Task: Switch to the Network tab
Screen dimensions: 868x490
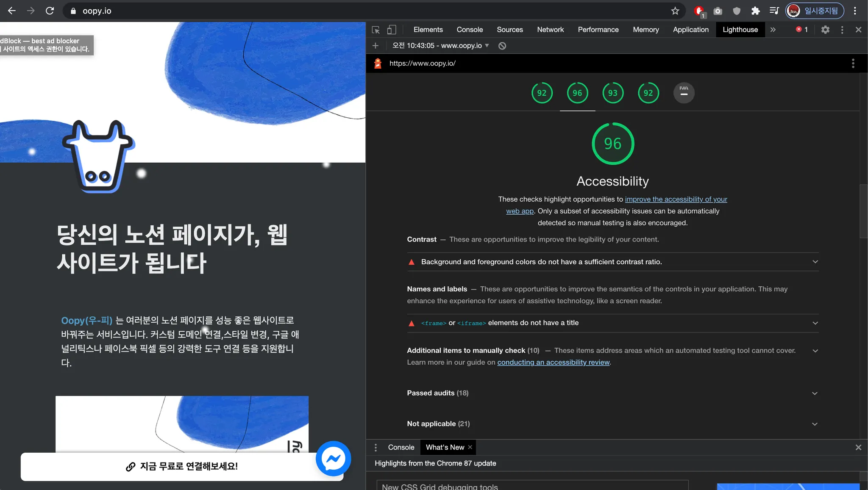Action: (x=550, y=30)
